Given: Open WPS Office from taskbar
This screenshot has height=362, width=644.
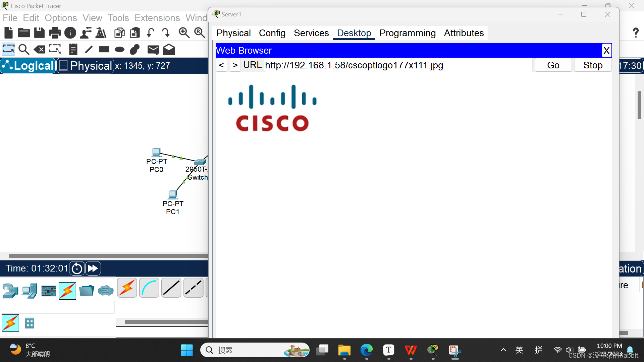Looking at the screenshot, I should click(411, 350).
